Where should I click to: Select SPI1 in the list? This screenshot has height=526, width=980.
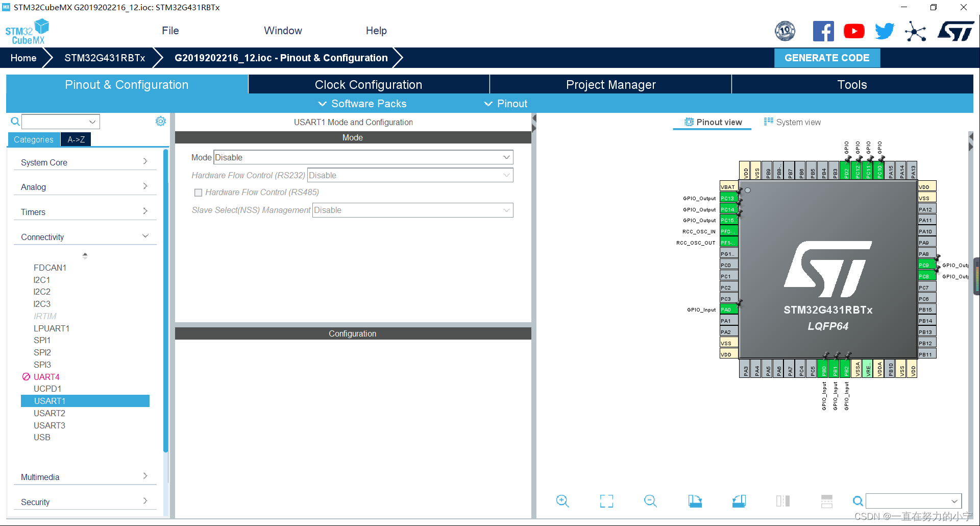pos(42,340)
